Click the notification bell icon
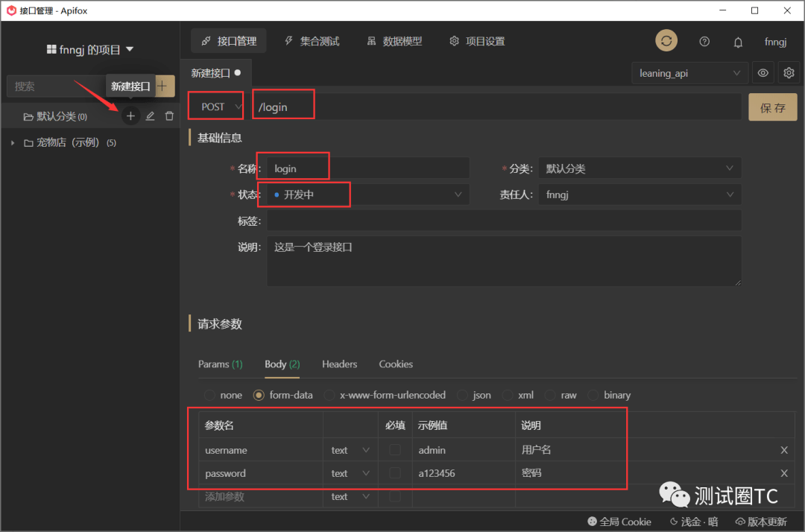This screenshot has height=532, width=805. [x=738, y=42]
